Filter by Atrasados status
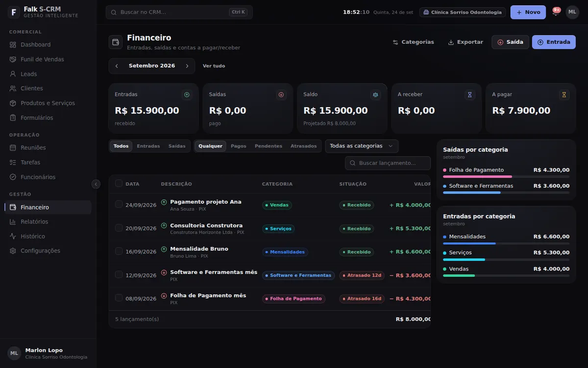The height and width of the screenshot is (368, 588). point(304,146)
